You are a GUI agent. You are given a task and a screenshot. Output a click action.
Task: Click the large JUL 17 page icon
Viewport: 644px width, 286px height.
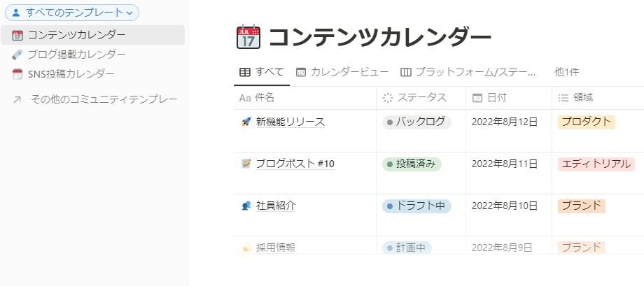(x=248, y=37)
